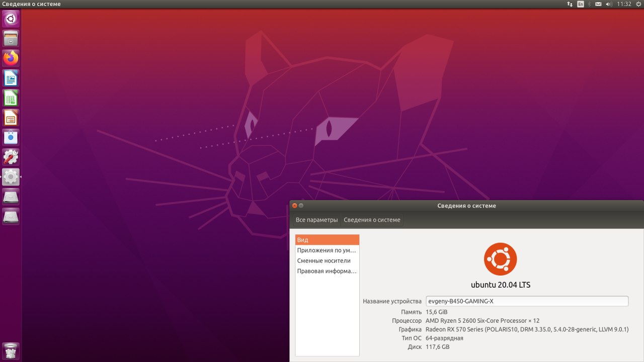This screenshot has height=362, width=644.
Task: Launch LibreOffice Impress presentations
Action: [11, 117]
